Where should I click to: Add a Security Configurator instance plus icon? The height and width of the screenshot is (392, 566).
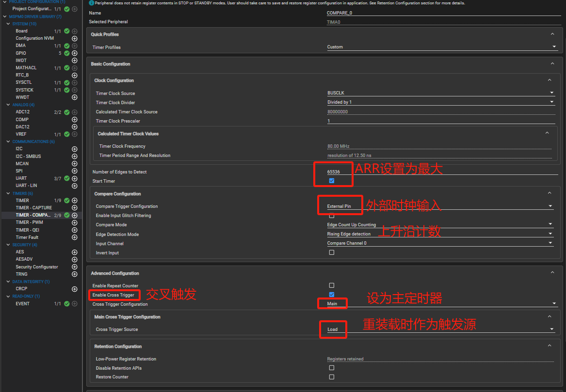tap(75, 267)
